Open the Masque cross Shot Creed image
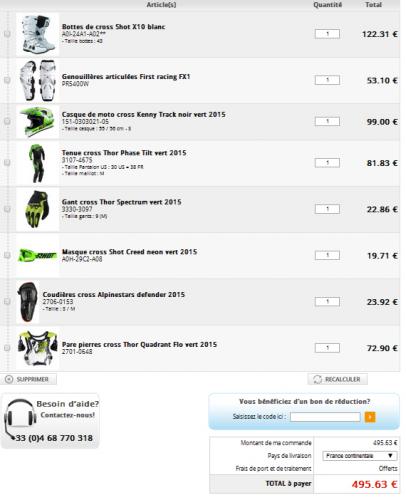 coord(37,255)
